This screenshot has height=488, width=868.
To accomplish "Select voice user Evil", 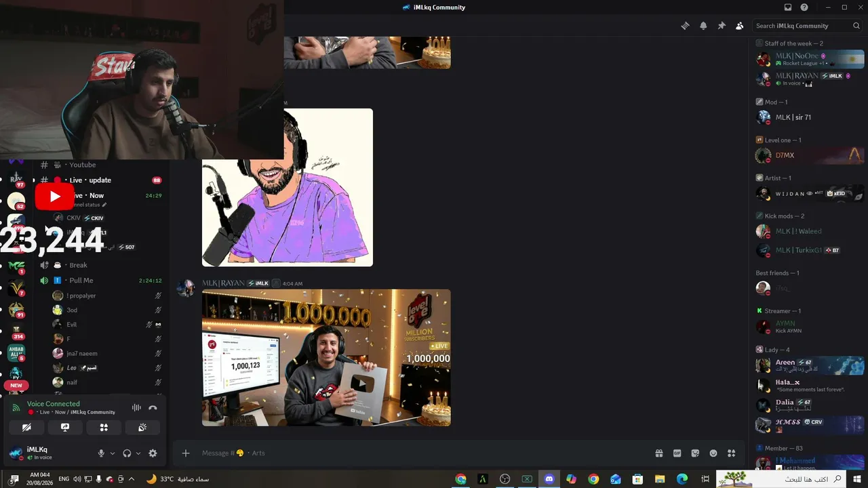I will [x=106, y=325].
